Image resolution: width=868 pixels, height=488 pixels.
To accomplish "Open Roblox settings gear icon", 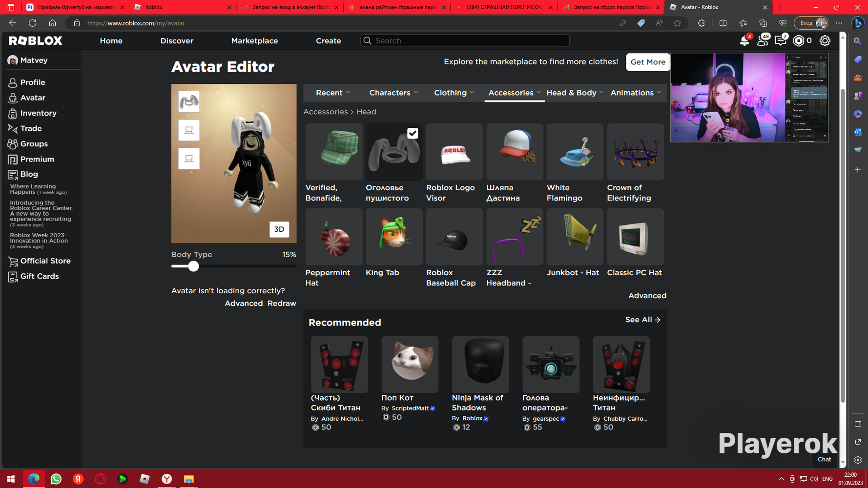I will point(825,41).
